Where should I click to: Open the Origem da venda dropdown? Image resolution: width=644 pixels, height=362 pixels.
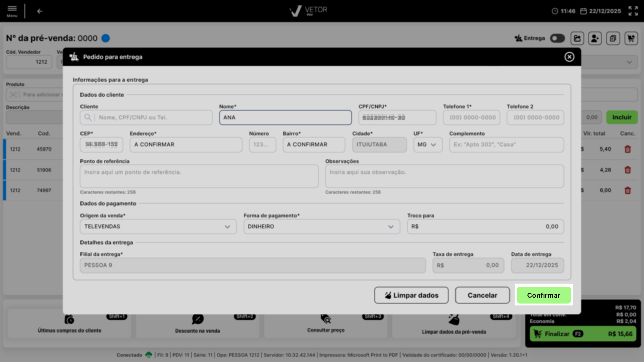coord(158,227)
